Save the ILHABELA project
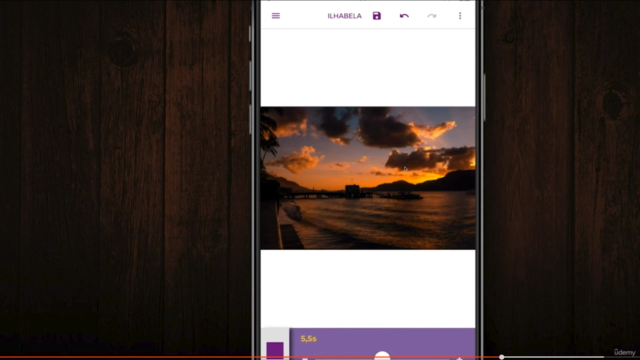The width and height of the screenshot is (640, 360). pos(377,16)
